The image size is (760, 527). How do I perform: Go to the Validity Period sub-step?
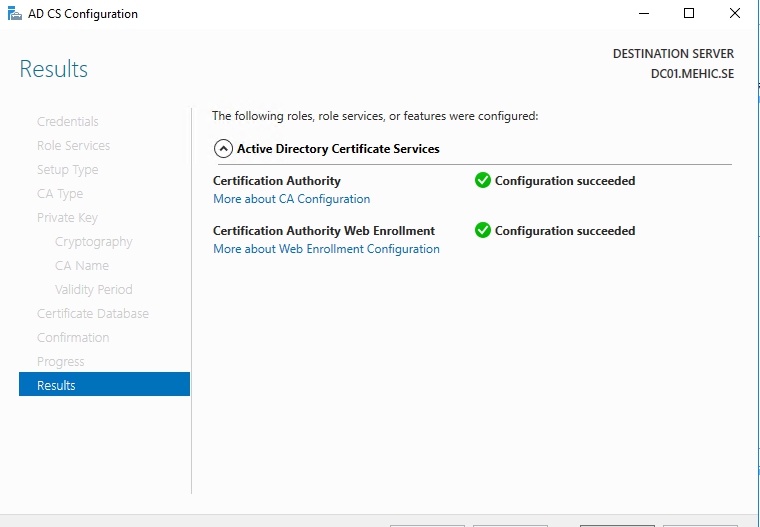pos(93,290)
